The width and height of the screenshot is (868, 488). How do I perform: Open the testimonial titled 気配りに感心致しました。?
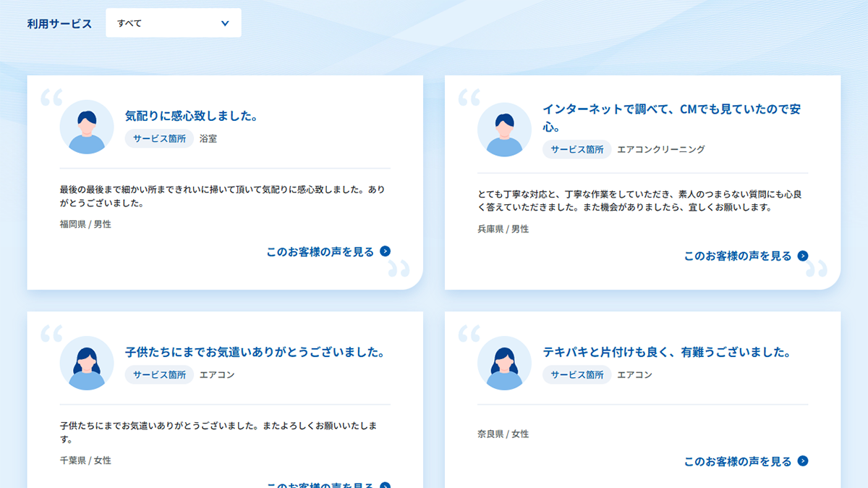click(x=193, y=116)
